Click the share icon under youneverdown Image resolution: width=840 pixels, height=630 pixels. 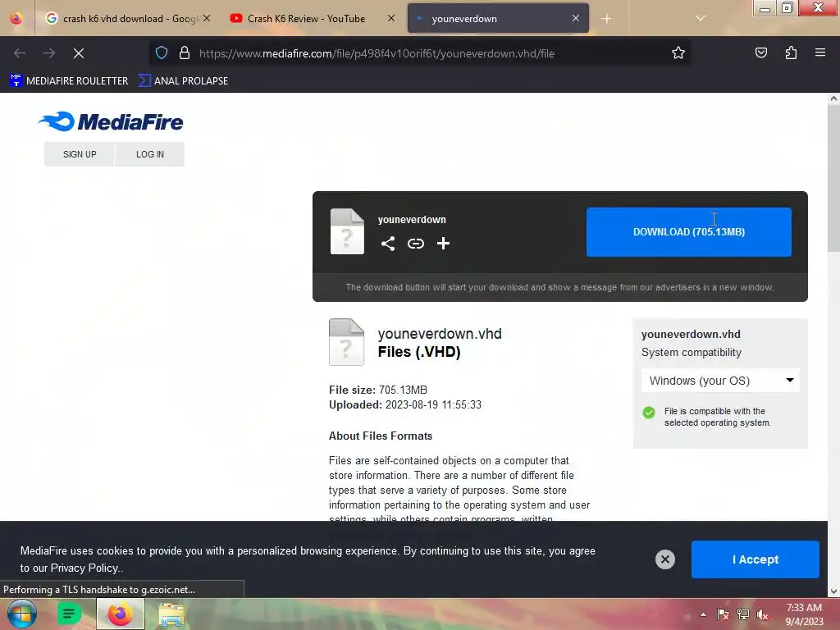[388, 244]
